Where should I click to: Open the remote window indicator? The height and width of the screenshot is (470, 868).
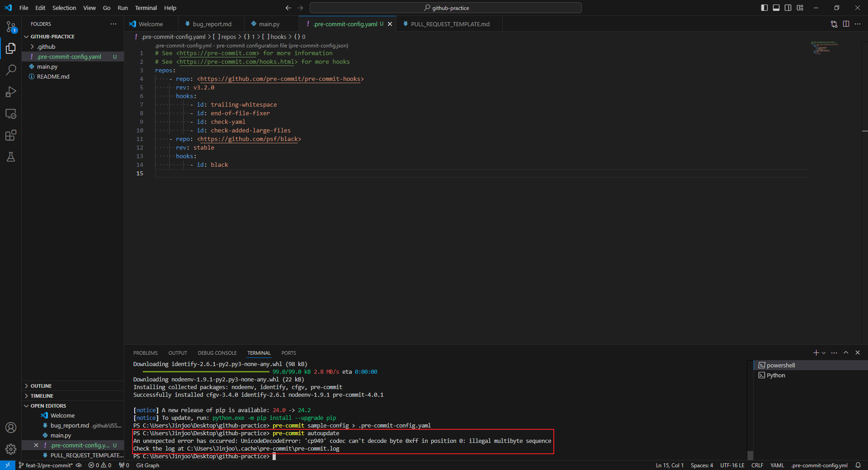8,465
